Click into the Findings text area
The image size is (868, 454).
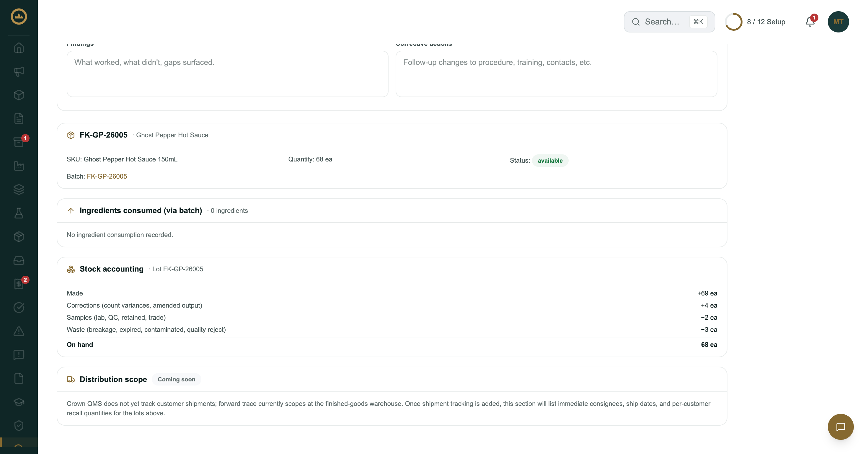(227, 74)
